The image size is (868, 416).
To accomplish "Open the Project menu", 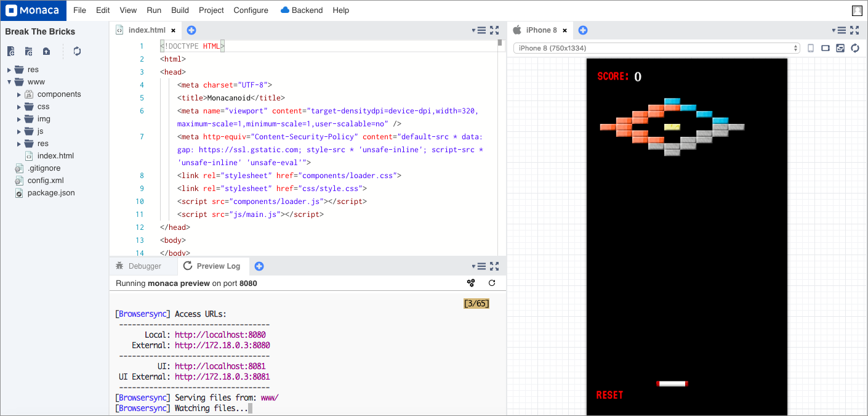I will (212, 10).
